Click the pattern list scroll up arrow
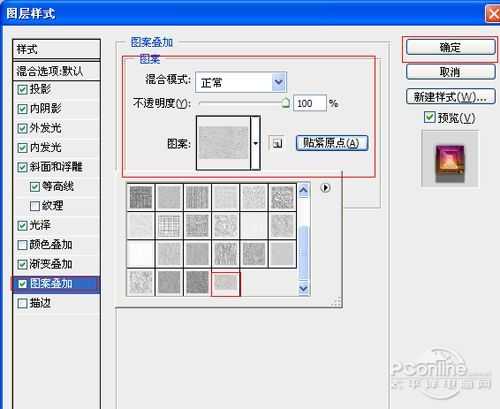Image resolution: width=500 pixels, height=409 pixels. point(303,190)
